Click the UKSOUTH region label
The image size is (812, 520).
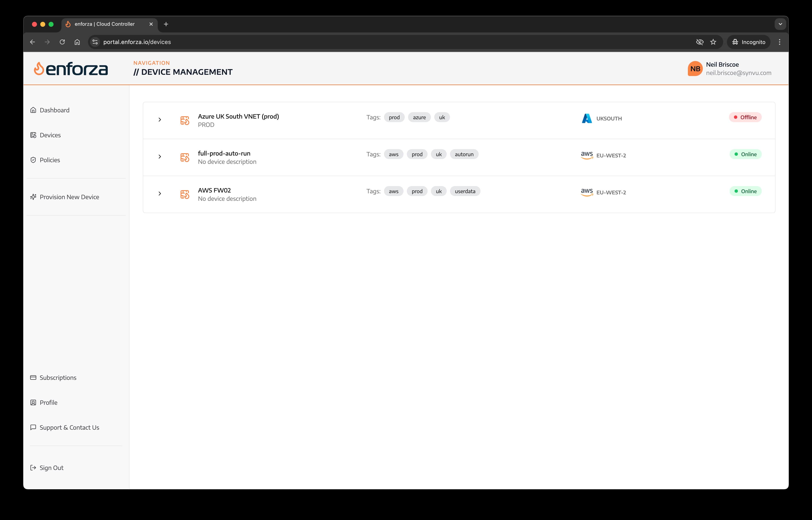(609, 119)
